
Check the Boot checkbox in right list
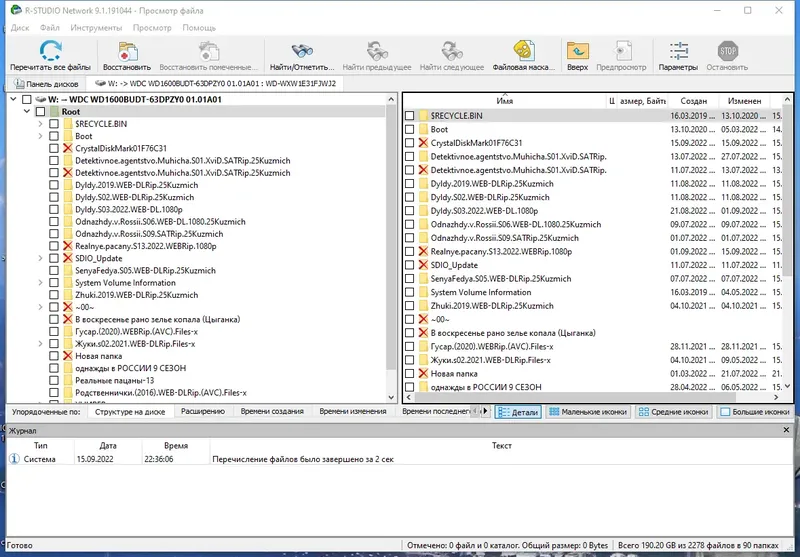click(409, 130)
